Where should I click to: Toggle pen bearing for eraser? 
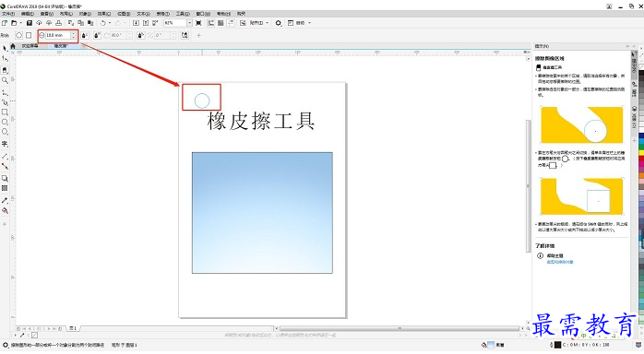click(141, 35)
